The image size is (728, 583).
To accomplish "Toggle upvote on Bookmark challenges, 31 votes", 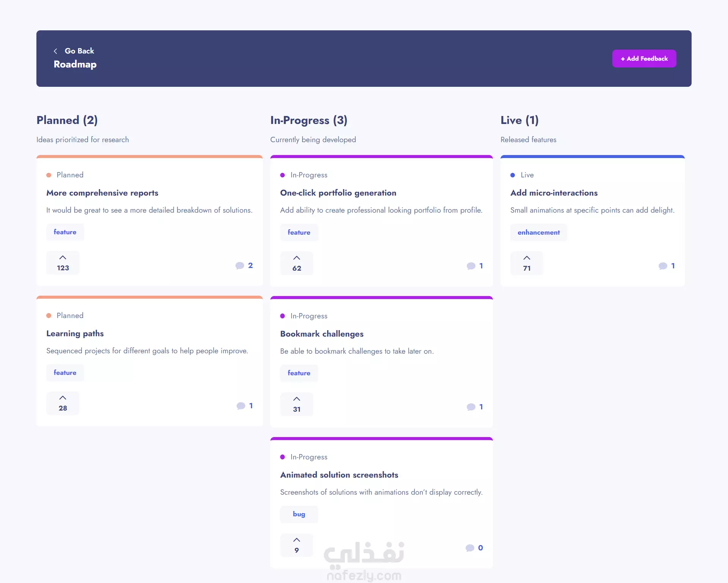I will coord(297,404).
